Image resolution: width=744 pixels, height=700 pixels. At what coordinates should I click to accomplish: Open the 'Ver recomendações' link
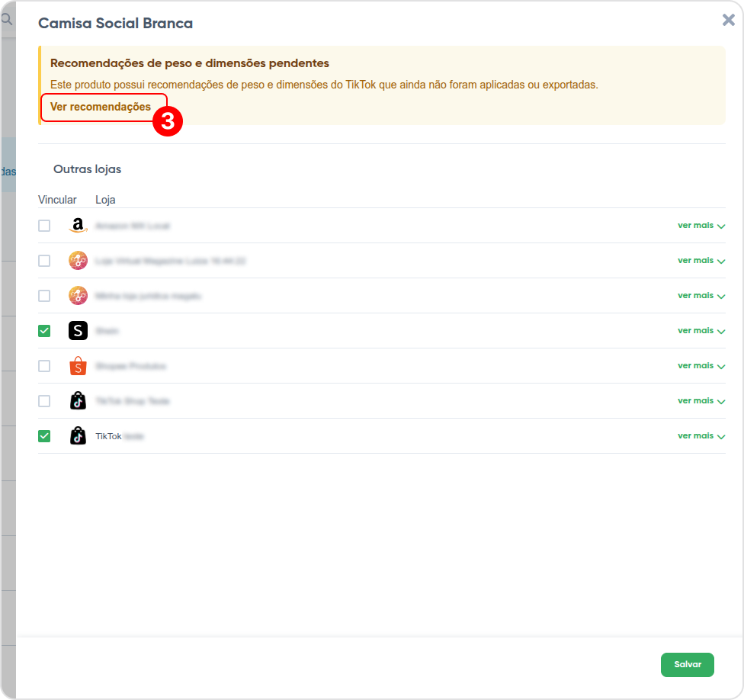[x=101, y=107]
